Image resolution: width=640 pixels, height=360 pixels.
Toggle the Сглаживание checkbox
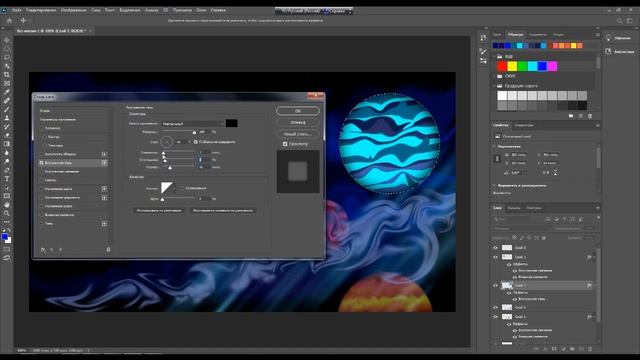pos(182,188)
